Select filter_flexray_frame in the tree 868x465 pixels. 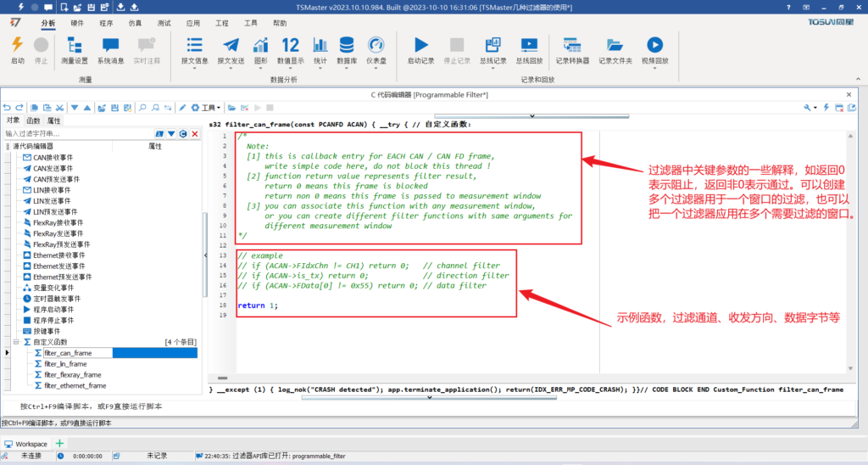click(x=72, y=374)
